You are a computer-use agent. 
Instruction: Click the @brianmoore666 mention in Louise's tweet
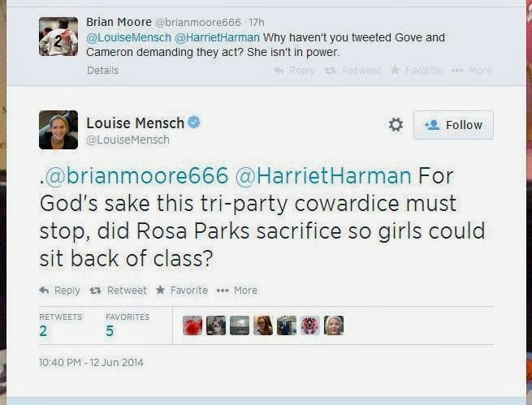[x=133, y=175]
